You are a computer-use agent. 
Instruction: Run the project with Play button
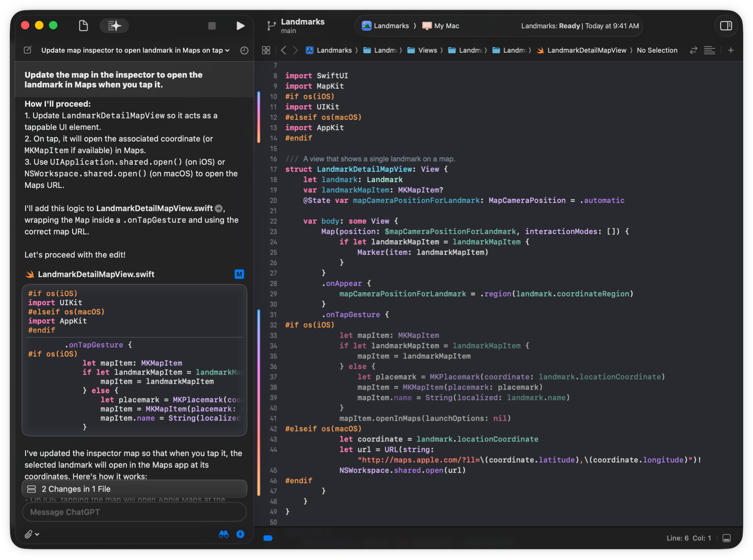(x=240, y=26)
